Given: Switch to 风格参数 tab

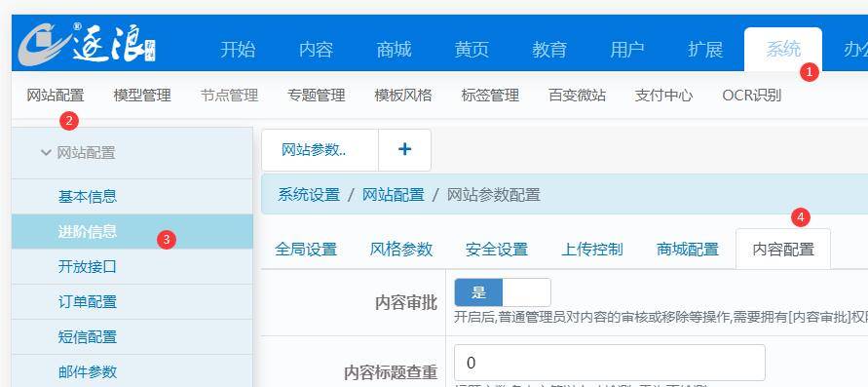Looking at the screenshot, I should [400, 250].
